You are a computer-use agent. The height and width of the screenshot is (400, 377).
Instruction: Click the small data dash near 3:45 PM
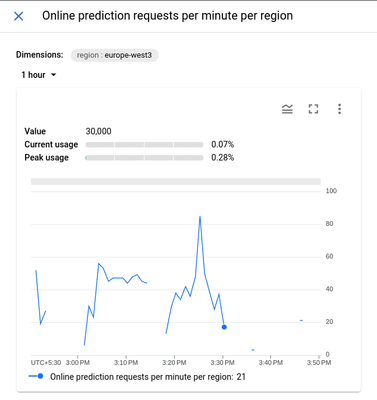coord(301,320)
